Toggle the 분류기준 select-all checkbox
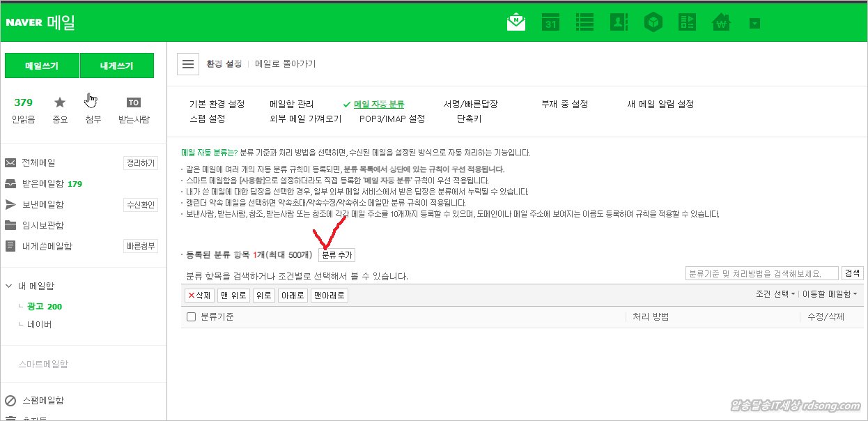 192,317
